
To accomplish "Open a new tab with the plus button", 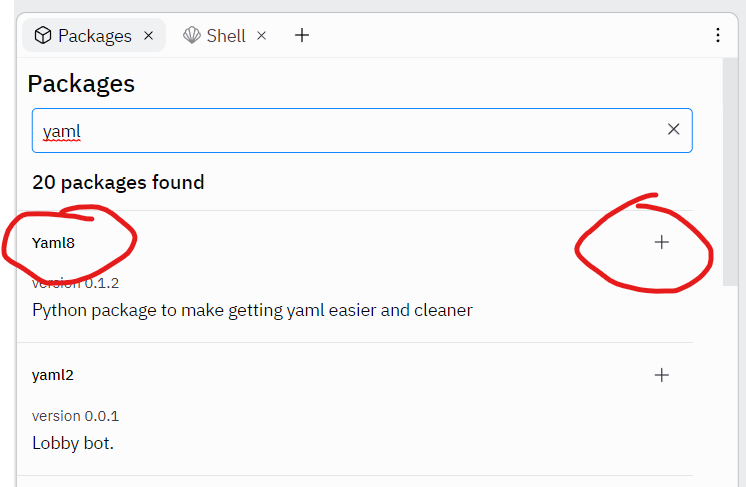I will point(302,36).
